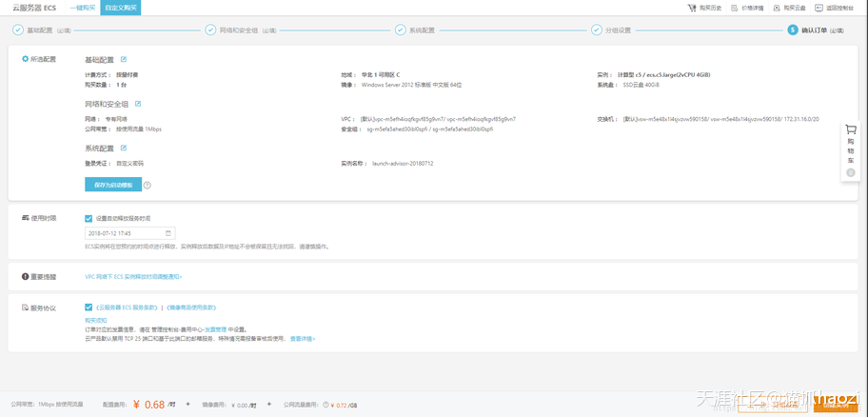Click the 购买须知 link

pyautogui.click(x=96, y=321)
